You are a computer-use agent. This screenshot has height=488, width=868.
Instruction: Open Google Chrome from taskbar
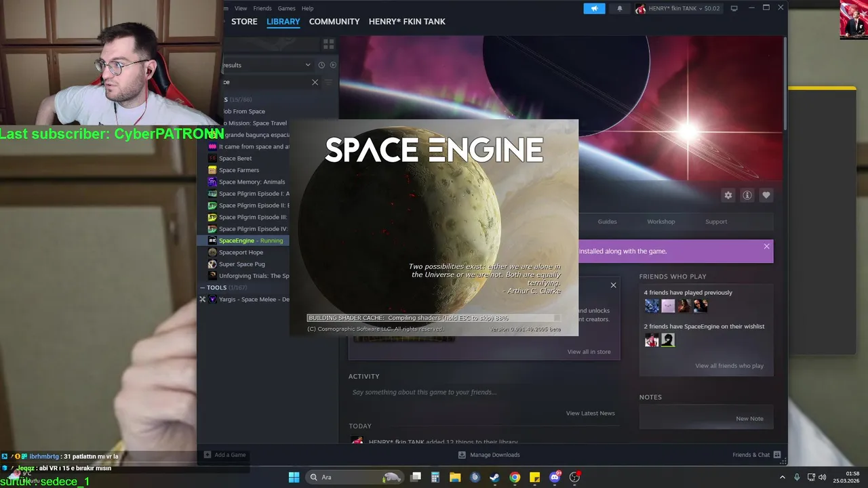[515, 477]
